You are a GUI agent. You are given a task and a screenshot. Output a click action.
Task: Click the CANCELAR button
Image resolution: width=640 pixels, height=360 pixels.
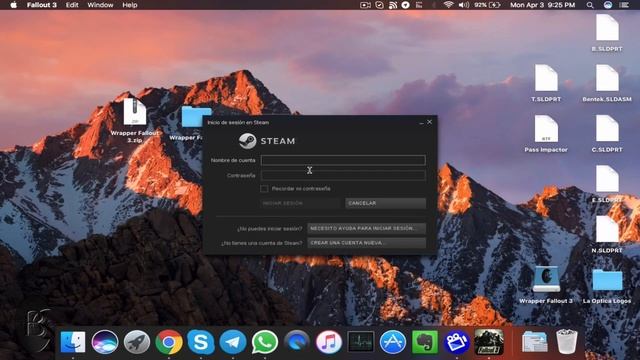(x=386, y=203)
